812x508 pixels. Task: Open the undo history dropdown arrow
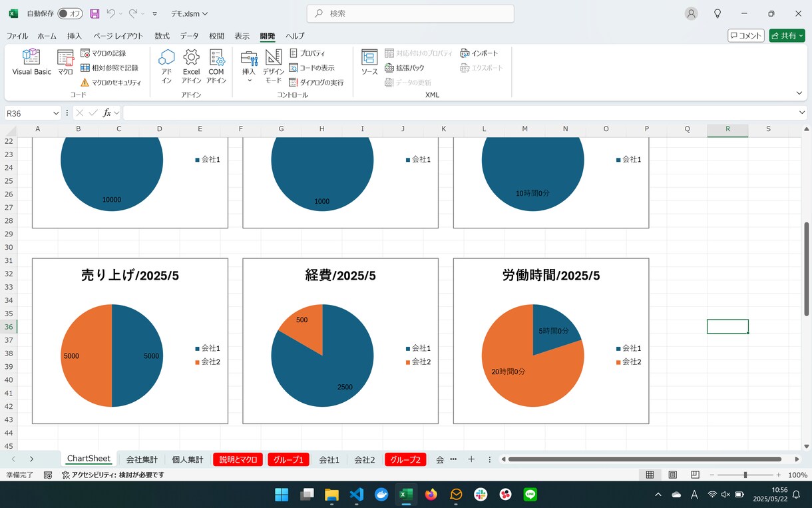(121, 13)
